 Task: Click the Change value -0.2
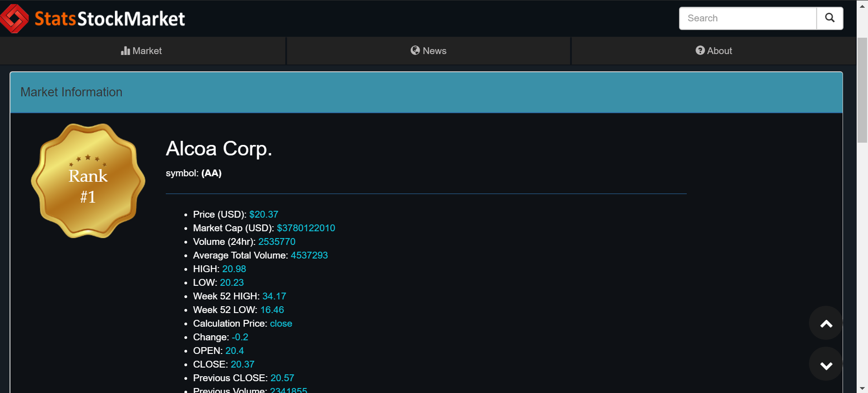(x=240, y=337)
